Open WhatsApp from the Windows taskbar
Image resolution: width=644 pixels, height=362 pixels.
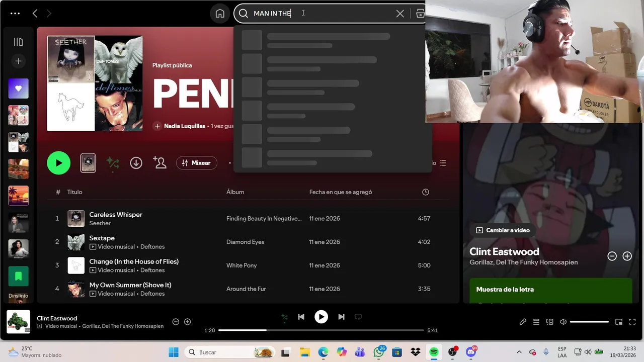coord(379,352)
